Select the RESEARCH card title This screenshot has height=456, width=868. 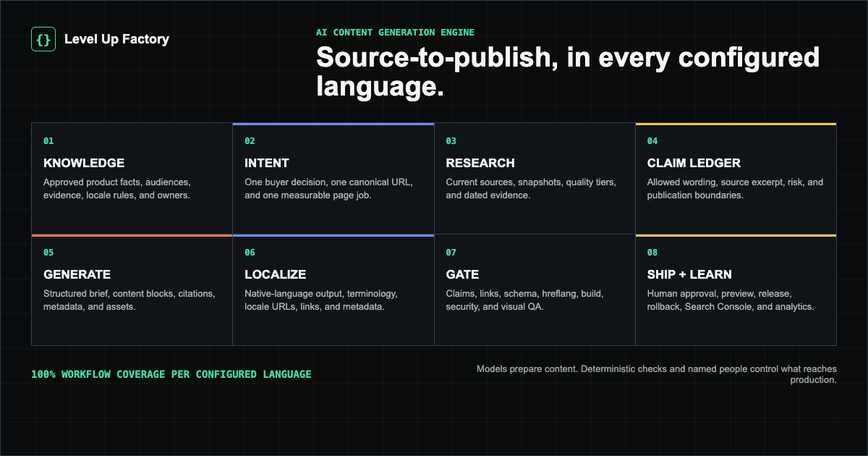480,163
